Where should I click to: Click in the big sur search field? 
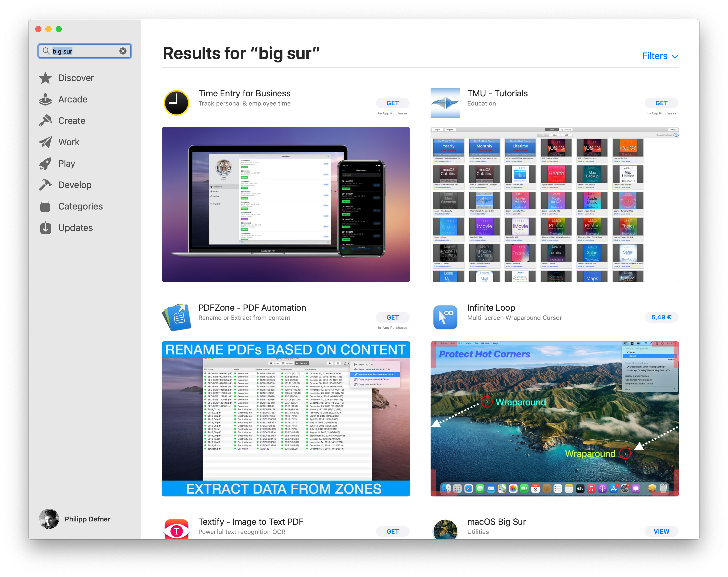pos(84,51)
